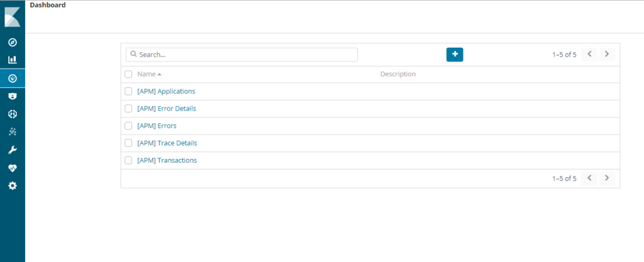This screenshot has height=262, width=644.
Task: Open the [APM] Applications dashboard
Action: 166,92
